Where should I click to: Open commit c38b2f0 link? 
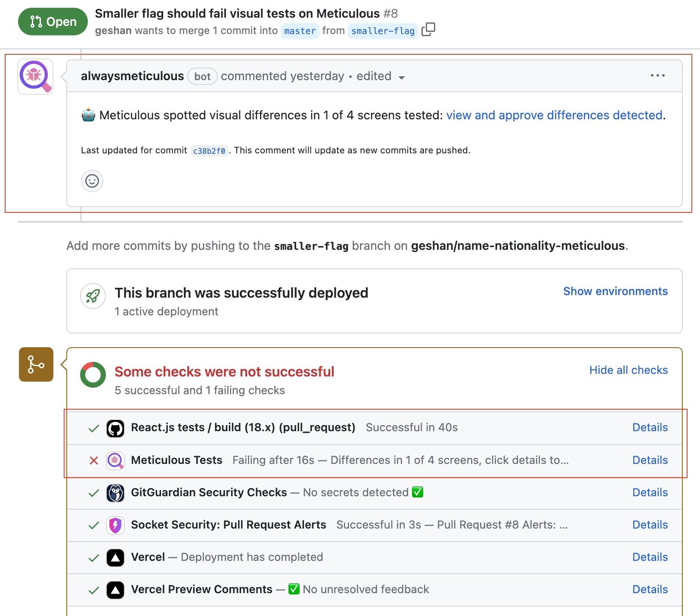(x=209, y=151)
